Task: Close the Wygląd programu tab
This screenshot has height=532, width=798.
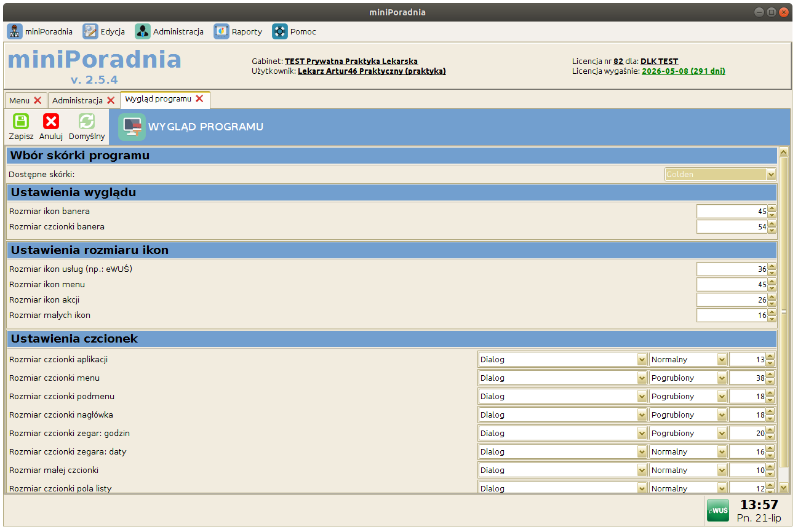Action: [x=199, y=99]
